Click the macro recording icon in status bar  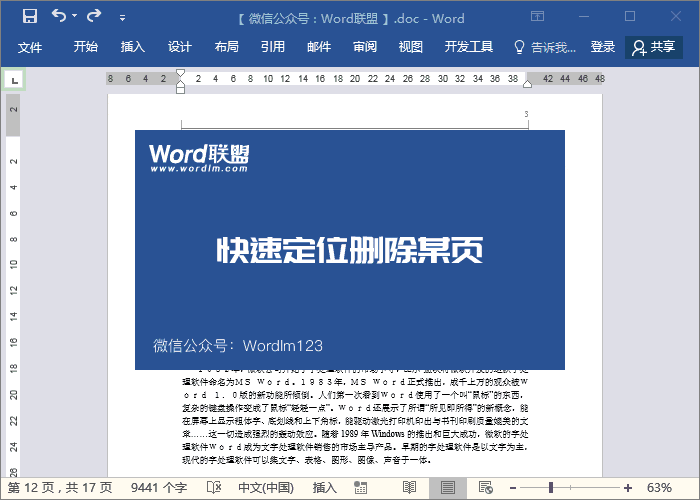tap(361, 488)
